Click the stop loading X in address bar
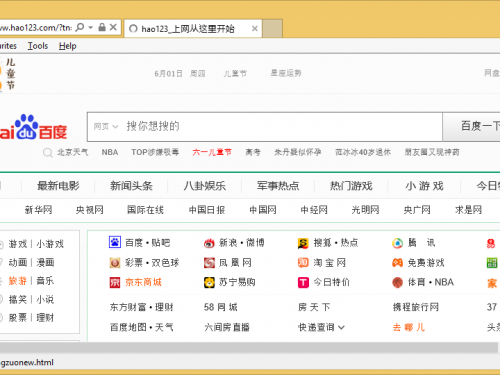This screenshot has height=375, width=500. pos(113,27)
